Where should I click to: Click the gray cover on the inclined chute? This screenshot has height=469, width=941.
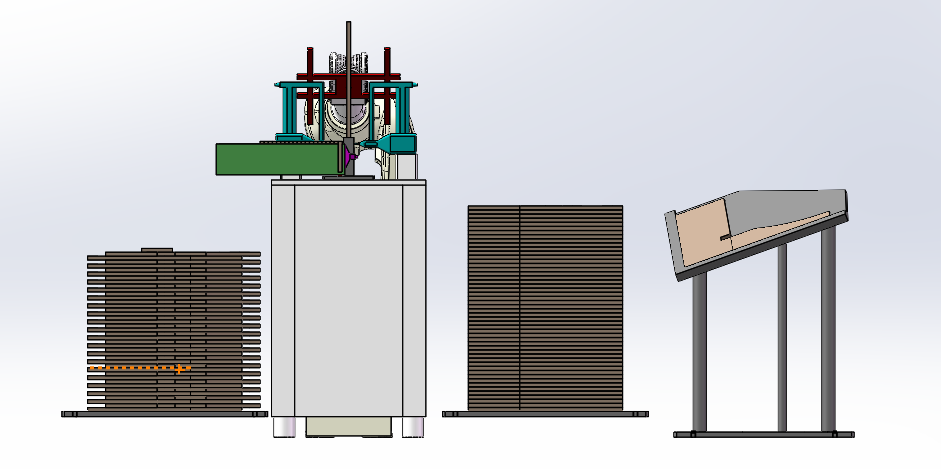[786, 210]
